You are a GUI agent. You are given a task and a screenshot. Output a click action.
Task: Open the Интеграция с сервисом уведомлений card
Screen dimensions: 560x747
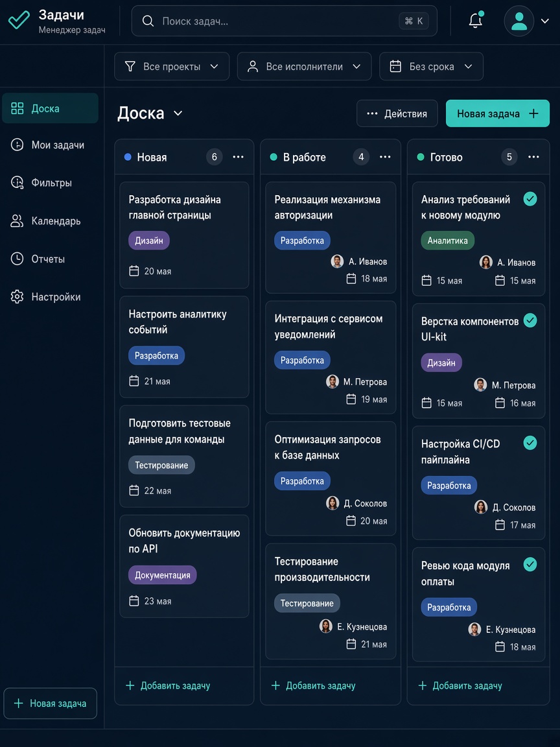(x=331, y=357)
